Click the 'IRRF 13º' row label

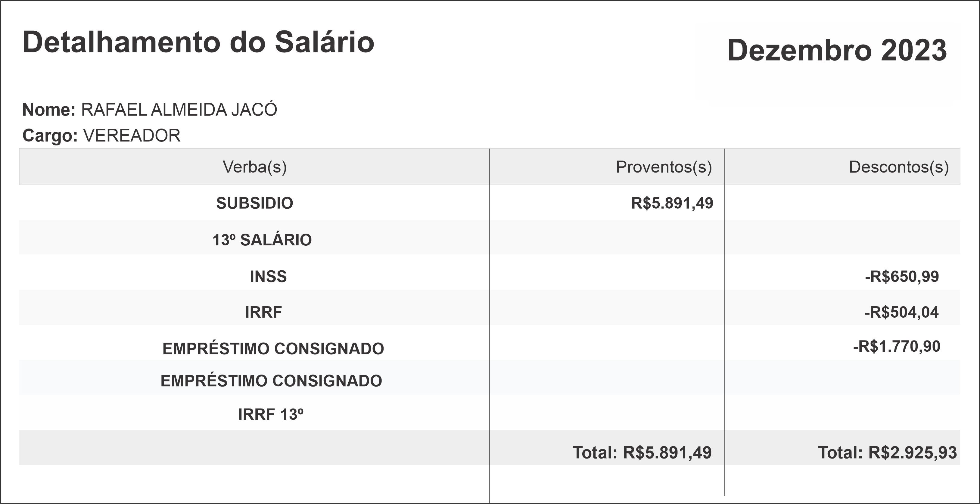click(x=270, y=414)
